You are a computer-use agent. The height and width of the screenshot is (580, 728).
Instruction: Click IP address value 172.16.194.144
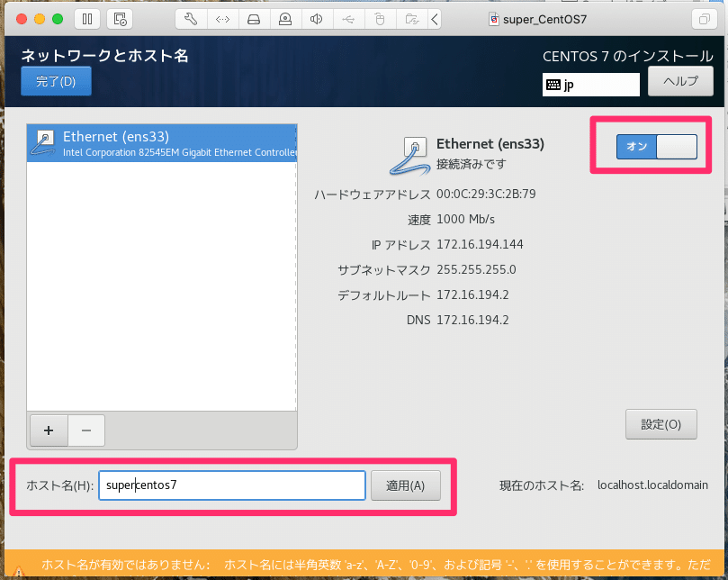coord(480,244)
